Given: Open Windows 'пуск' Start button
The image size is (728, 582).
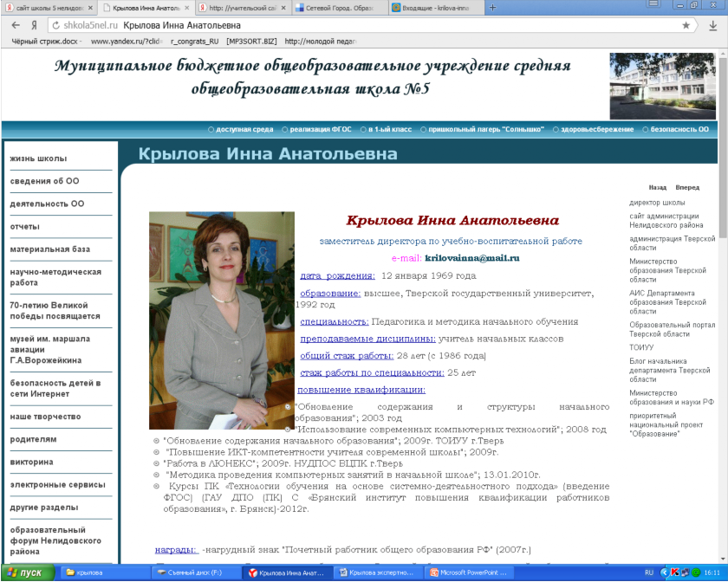Looking at the screenshot, I should pos(26,573).
